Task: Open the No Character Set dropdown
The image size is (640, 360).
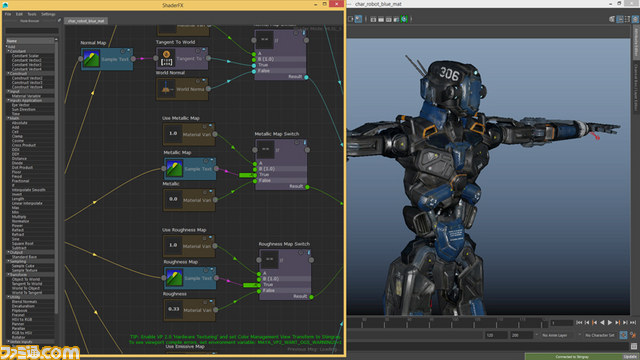Action: tap(600, 335)
